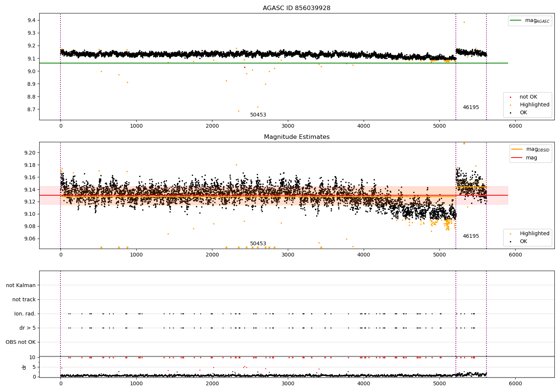The width and height of the screenshot is (560, 392).
Task: Click the 10 tick on the dr axis
Action: [x=32, y=358]
